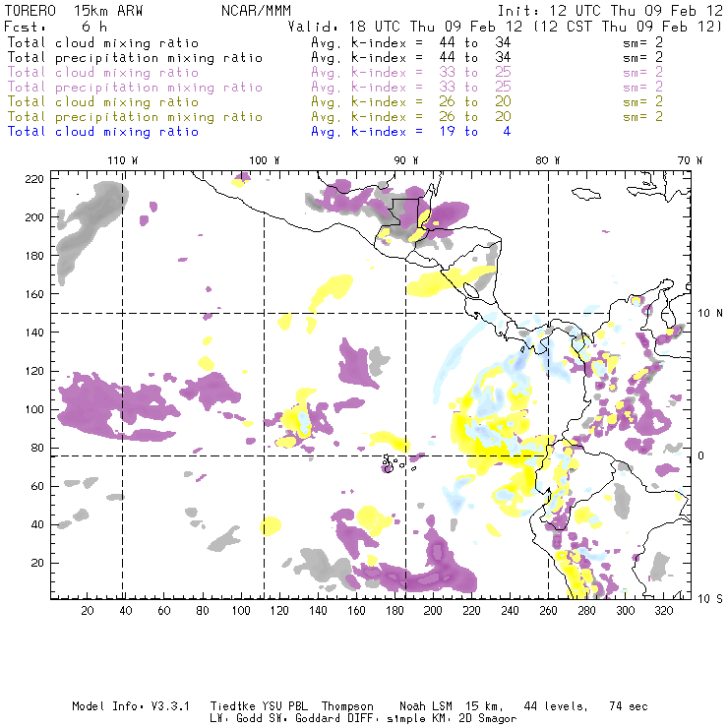Screen dimensions: 728x728
Task: Click the "70 W" longitude label
Action: point(690,160)
